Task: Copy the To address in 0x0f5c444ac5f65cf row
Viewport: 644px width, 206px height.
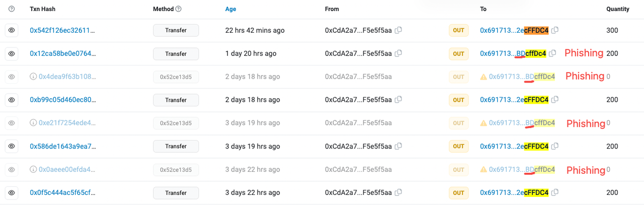Action: tap(554, 193)
